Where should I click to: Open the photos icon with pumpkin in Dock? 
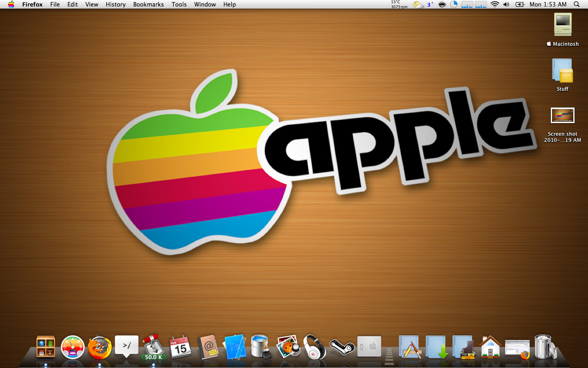[x=288, y=347]
